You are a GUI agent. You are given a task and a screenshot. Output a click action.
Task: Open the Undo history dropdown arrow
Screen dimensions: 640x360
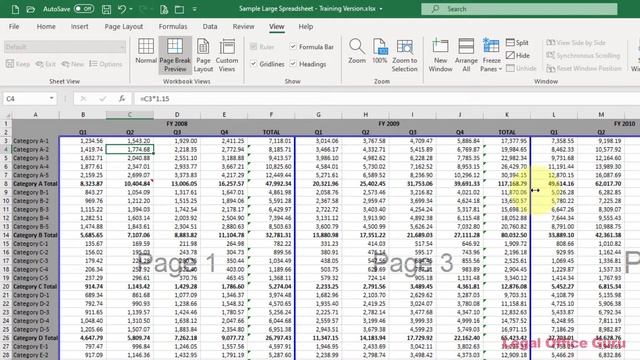tap(131, 9)
